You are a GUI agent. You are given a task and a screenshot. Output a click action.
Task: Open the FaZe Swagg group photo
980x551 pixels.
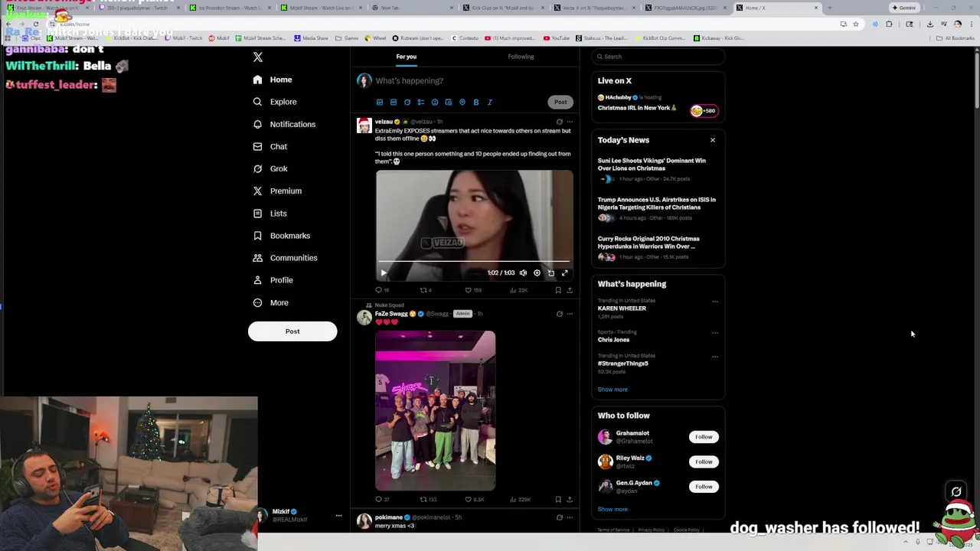click(x=436, y=410)
